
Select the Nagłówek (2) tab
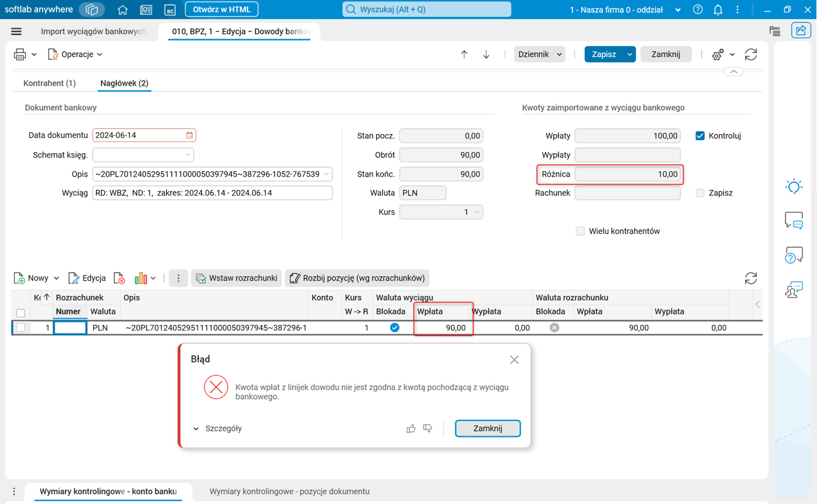tap(124, 83)
